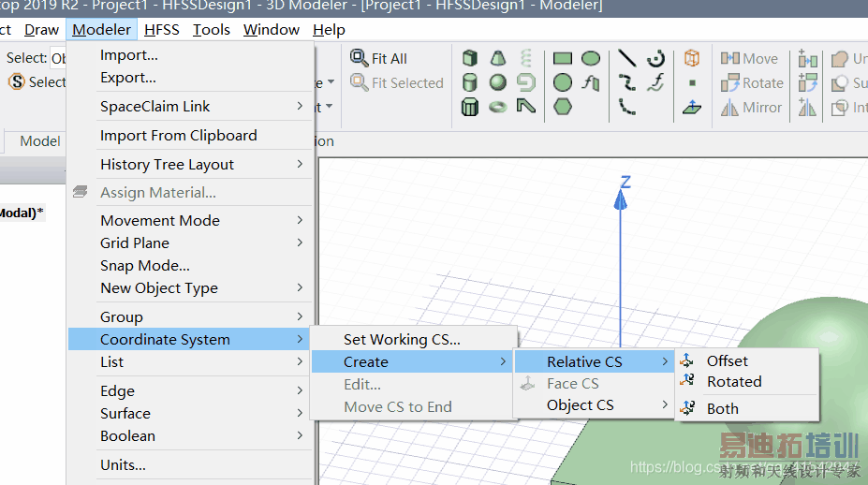Viewport: 868px width, 485px height.
Task: Activate the Draw regular polygon tool
Action: click(x=563, y=107)
